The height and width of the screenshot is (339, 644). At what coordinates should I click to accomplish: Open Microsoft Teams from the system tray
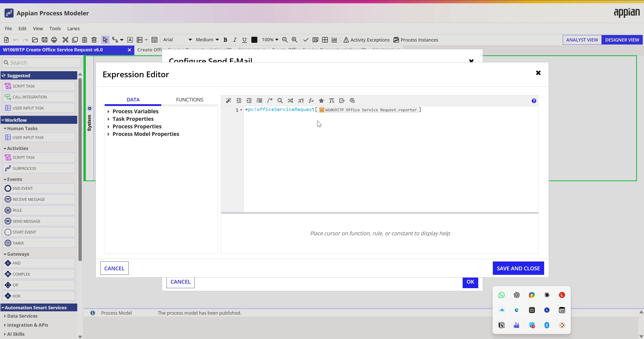(x=516, y=325)
